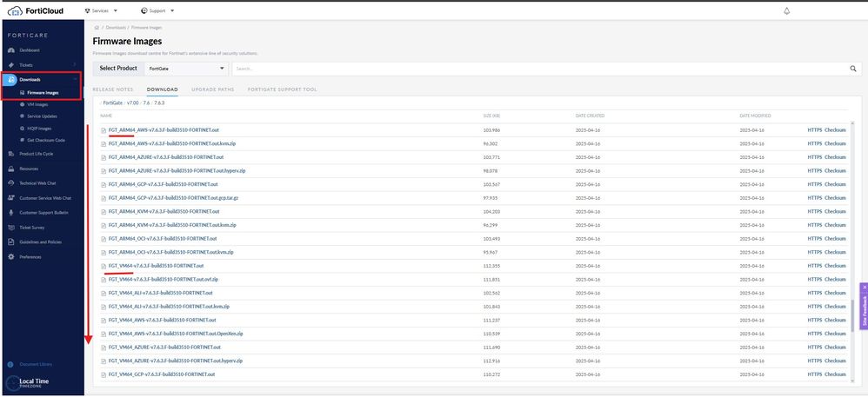Click file icon beside FGT_ARM64_AWS .out file
Viewport: 868px width, 397px height.
coord(103,130)
